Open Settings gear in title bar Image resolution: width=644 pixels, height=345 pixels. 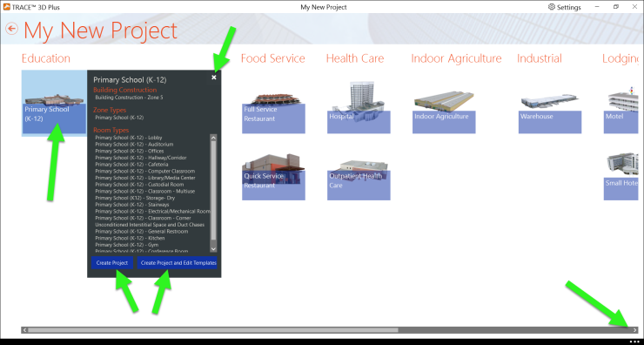(565, 7)
